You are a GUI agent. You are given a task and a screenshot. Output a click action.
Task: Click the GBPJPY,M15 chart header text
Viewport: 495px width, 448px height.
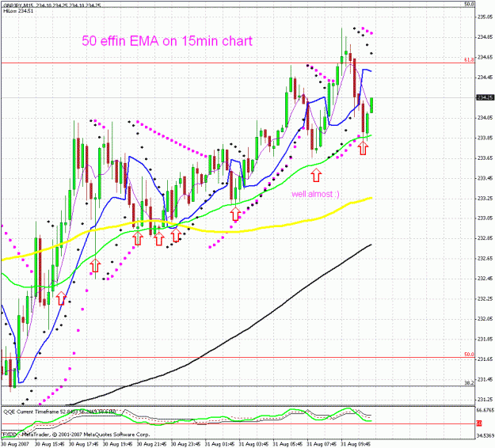52,6
